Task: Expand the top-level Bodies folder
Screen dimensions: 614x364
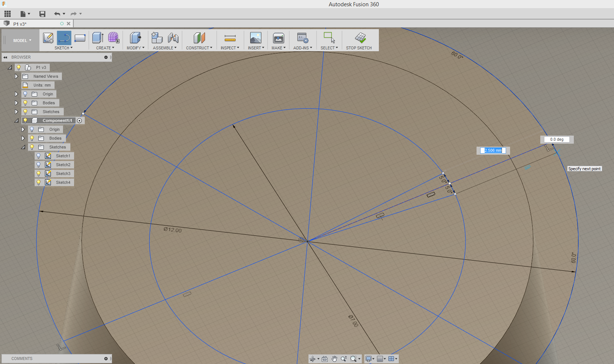Action: tap(16, 103)
